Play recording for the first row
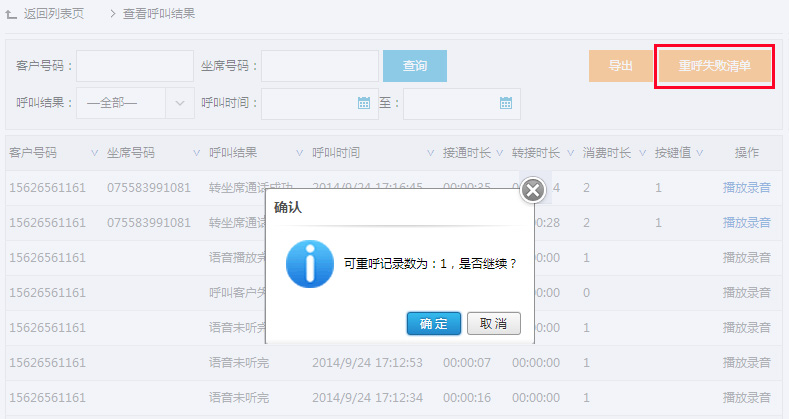 (746, 188)
